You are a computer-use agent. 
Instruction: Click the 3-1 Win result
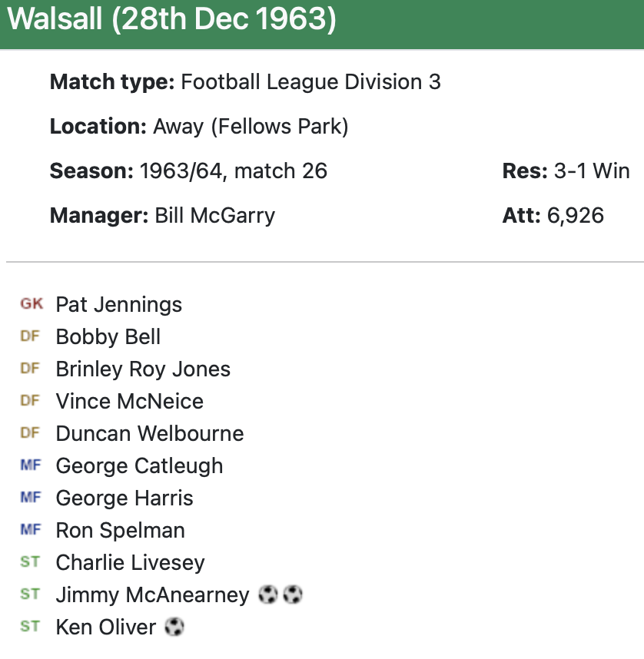[591, 171]
